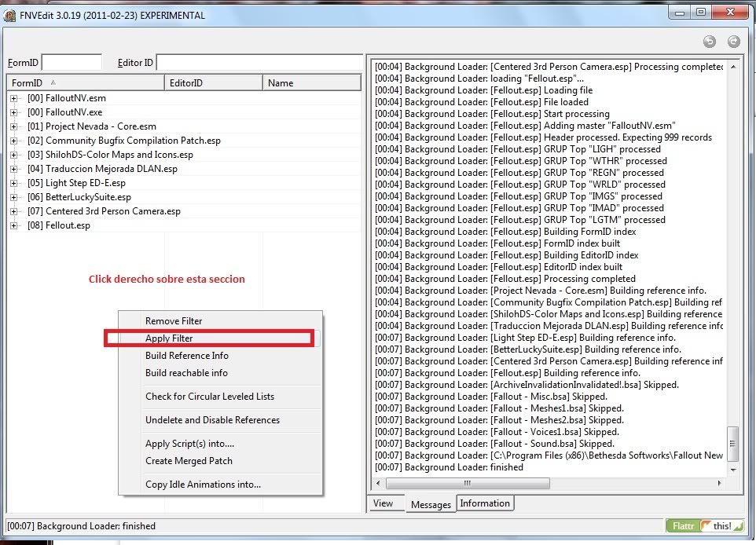The width and height of the screenshot is (756, 545).
Task: Select Build Reference Info menu entry
Action: (x=220, y=356)
